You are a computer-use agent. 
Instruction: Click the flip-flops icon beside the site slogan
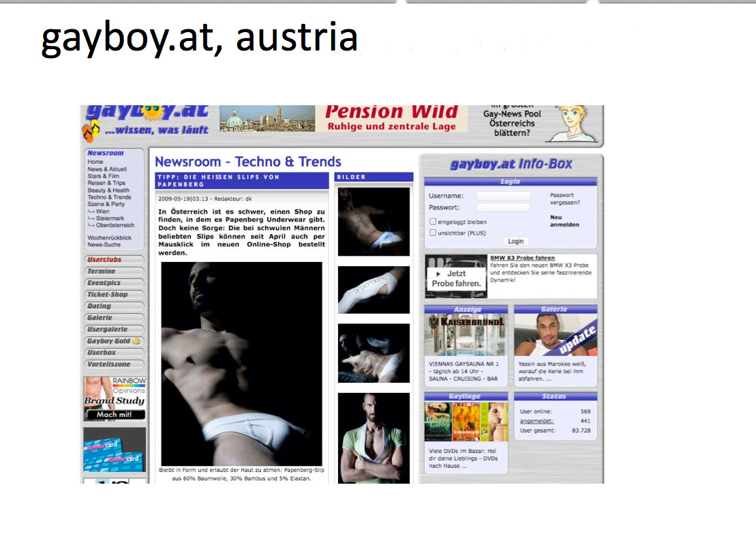[91, 130]
